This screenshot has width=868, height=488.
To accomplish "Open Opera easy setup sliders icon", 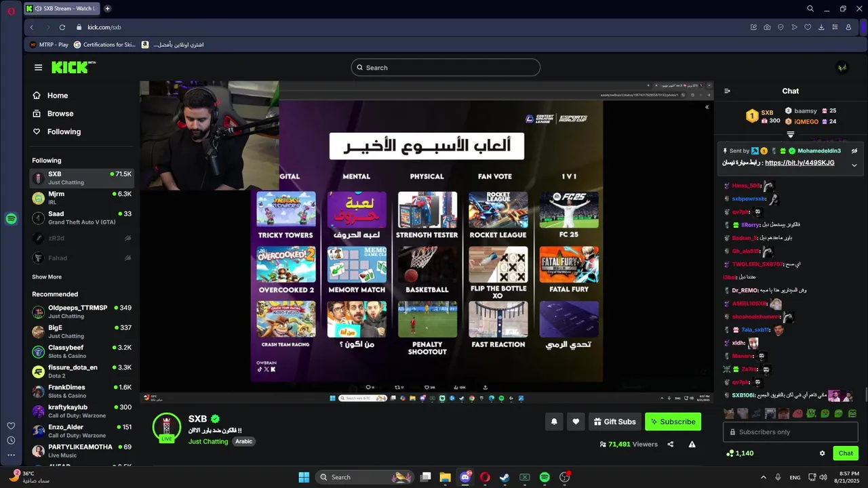I will [835, 27].
